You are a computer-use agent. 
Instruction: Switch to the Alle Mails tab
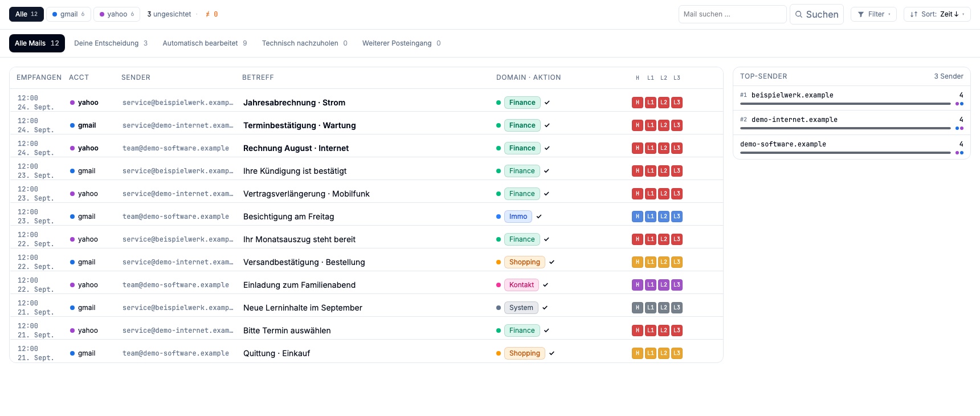(x=37, y=43)
